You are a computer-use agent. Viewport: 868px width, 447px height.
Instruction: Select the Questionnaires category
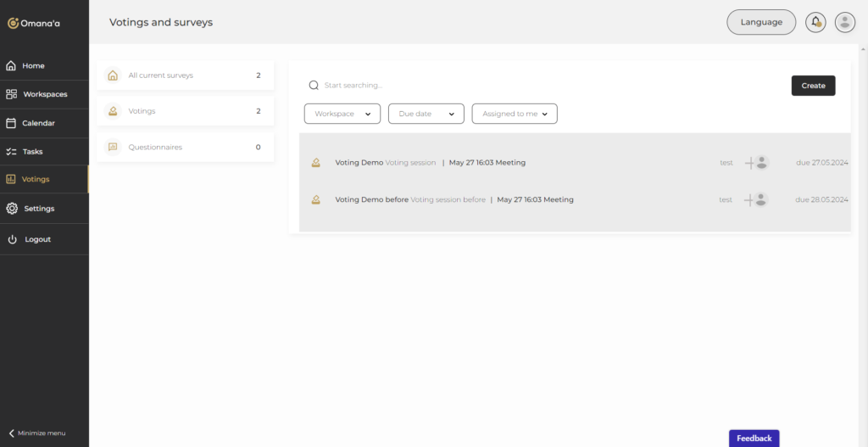click(185, 148)
